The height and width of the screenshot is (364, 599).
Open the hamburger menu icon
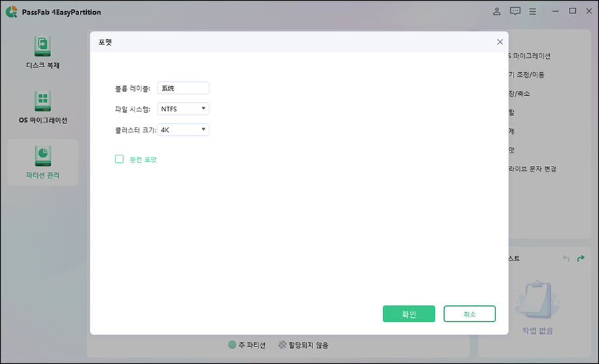pos(532,11)
